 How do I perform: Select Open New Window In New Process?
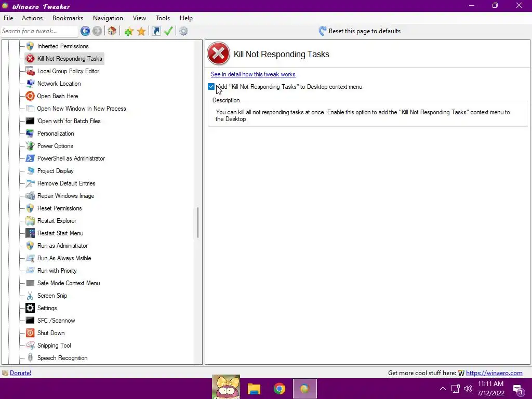point(82,109)
